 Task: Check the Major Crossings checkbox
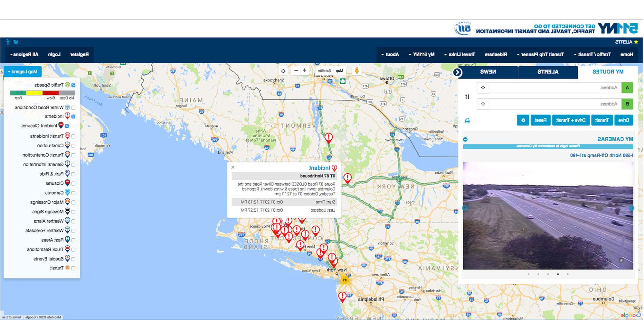tap(73, 202)
